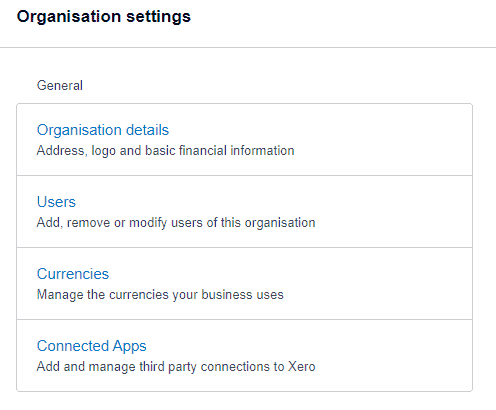
Task: Select the General section label
Action: pyautogui.click(x=60, y=86)
